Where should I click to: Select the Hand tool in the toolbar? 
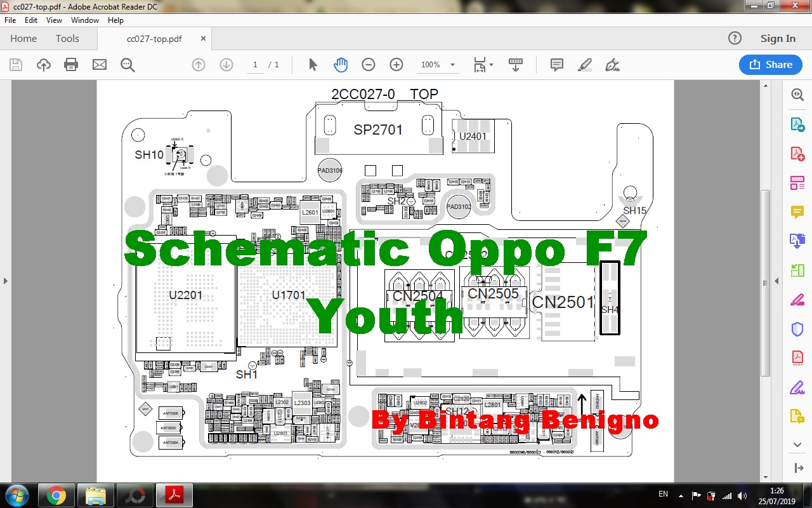(x=341, y=64)
